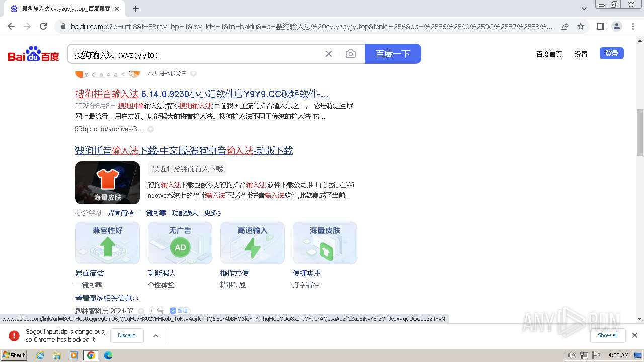
Task: Click the Chrome address bar
Action: (312, 26)
